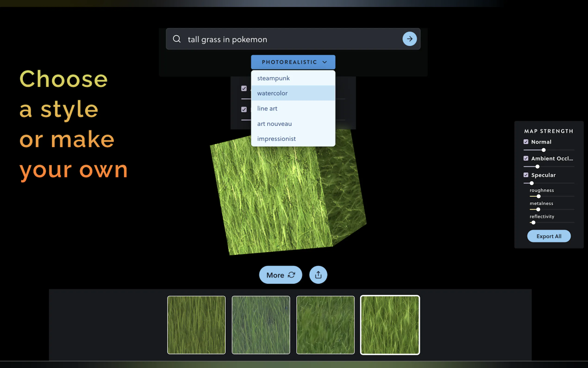Click refresh icon on More button
This screenshot has height=368, width=588.
[x=291, y=275]
